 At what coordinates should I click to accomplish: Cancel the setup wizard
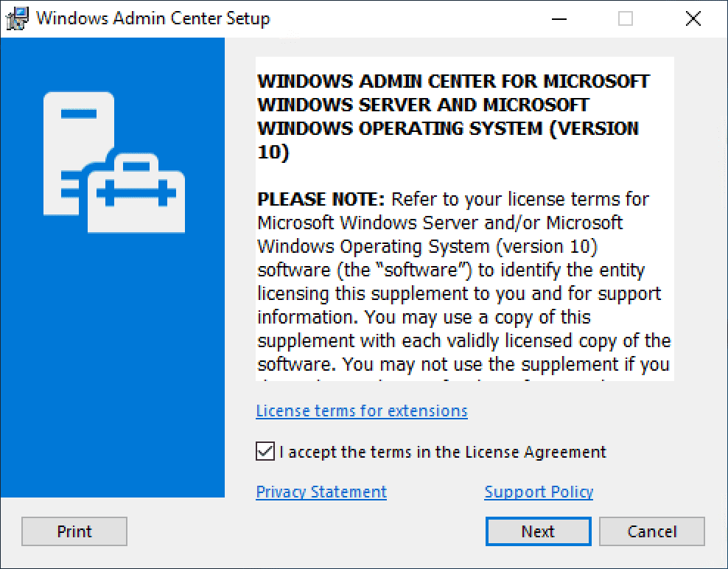tap(652, 531)
